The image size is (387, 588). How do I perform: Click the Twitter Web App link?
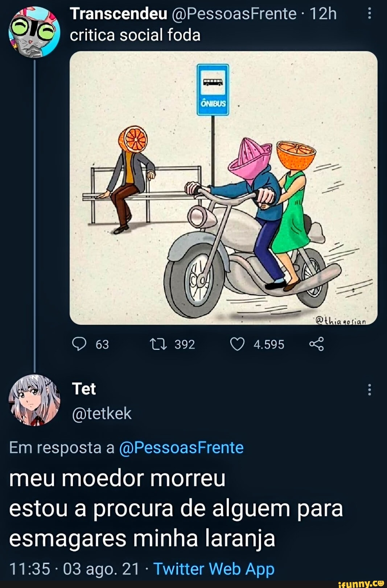[214, 569]
